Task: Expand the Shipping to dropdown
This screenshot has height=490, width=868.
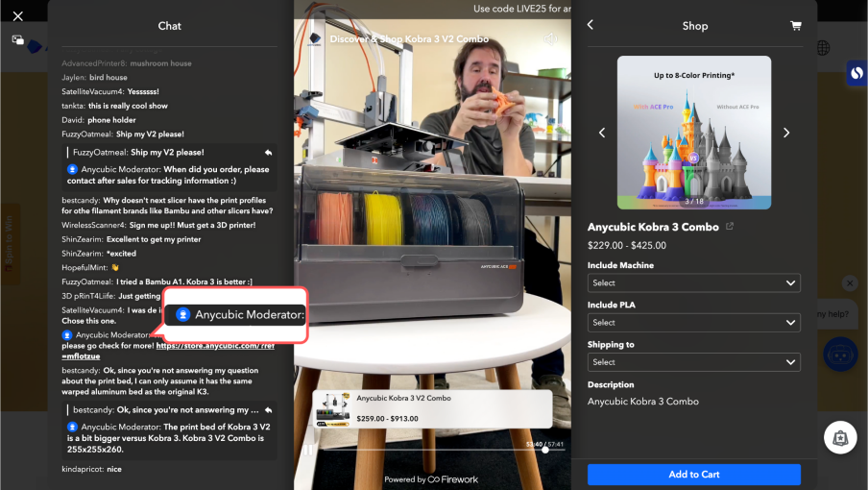Action: 693,362
